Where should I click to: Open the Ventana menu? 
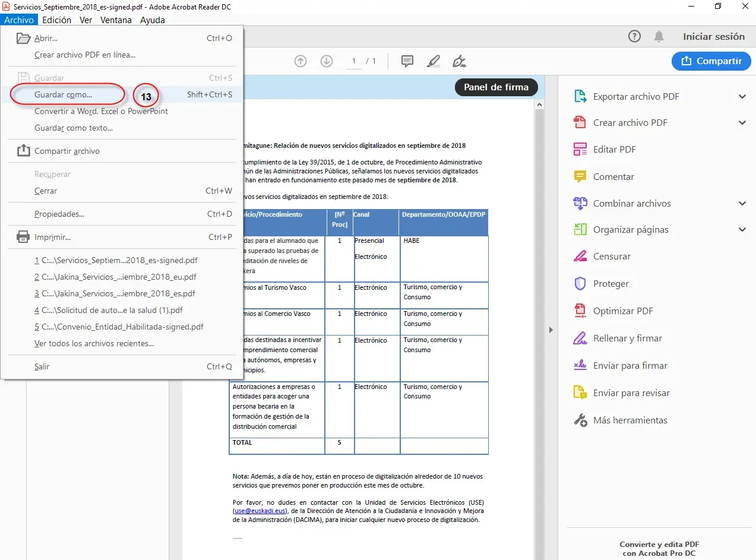coord(116,20)
